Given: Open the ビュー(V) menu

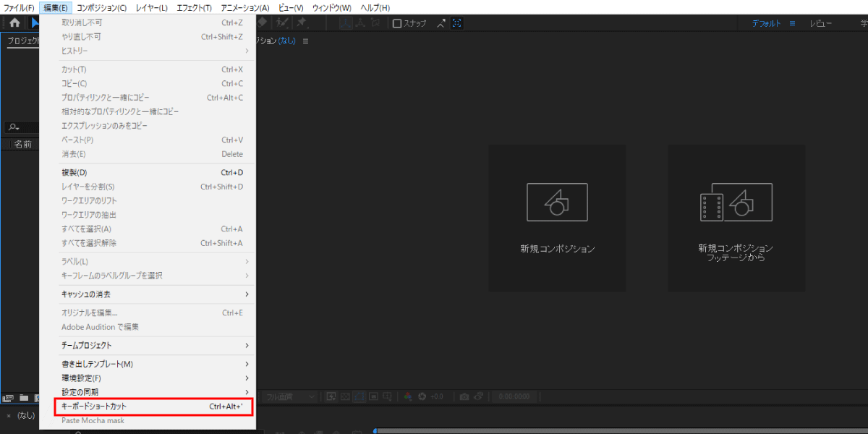Looking at the screenshot, I should click(x=291, y=7).
